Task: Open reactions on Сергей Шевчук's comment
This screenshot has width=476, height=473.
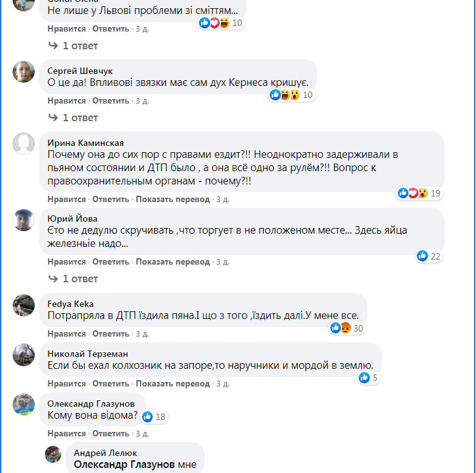Action: 291,95
